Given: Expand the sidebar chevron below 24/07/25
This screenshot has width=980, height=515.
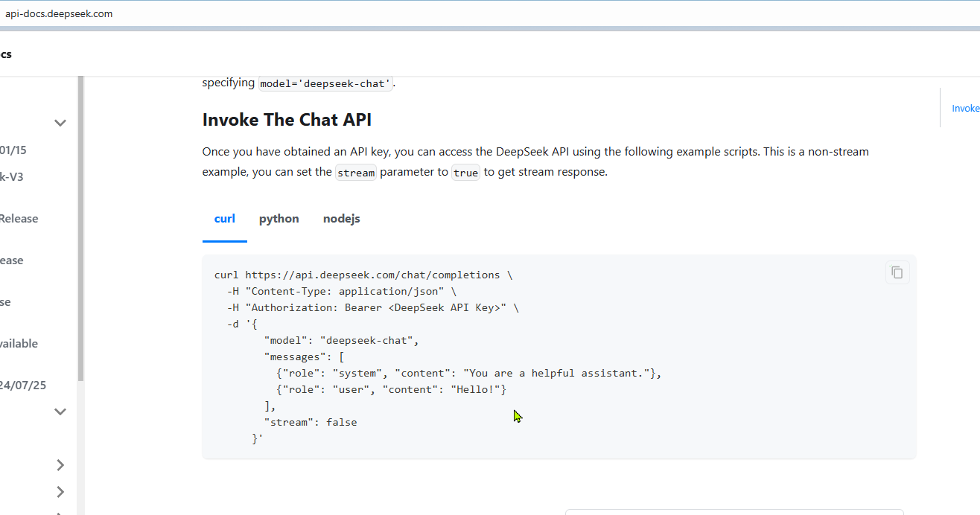Looking at the screenshot, I should click(x=60, y=412).
